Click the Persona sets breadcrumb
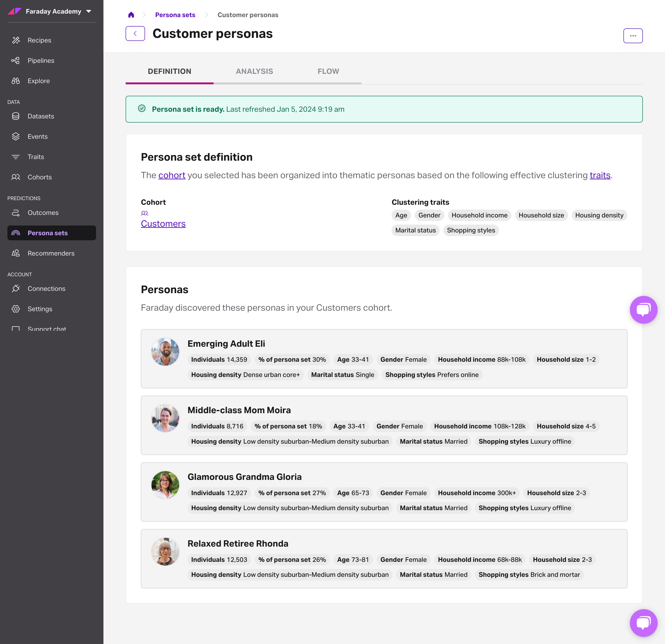 click(x=175, y=15)
